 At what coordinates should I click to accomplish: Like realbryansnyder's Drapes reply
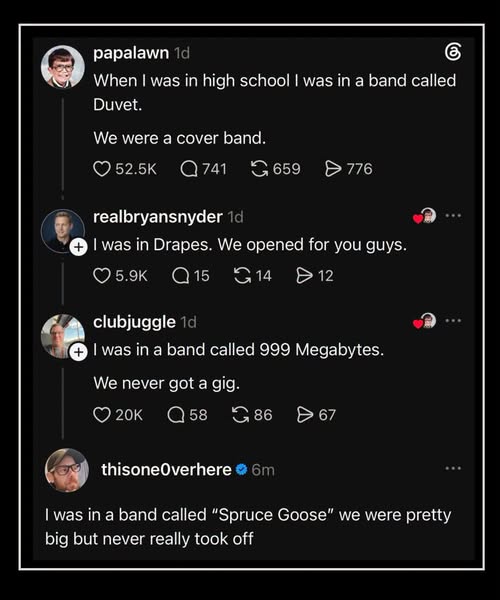(102, 276)
